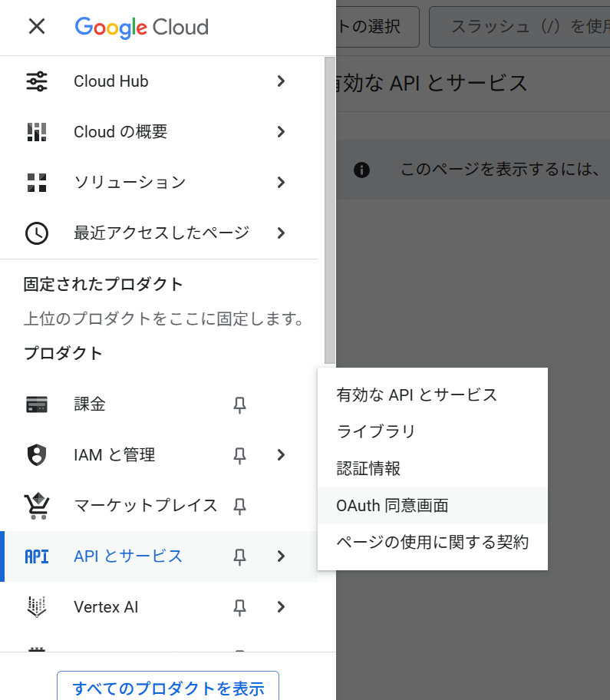
Task: Open the Vertex AI product
Action: pyautogui.click(x=159, y=606)
